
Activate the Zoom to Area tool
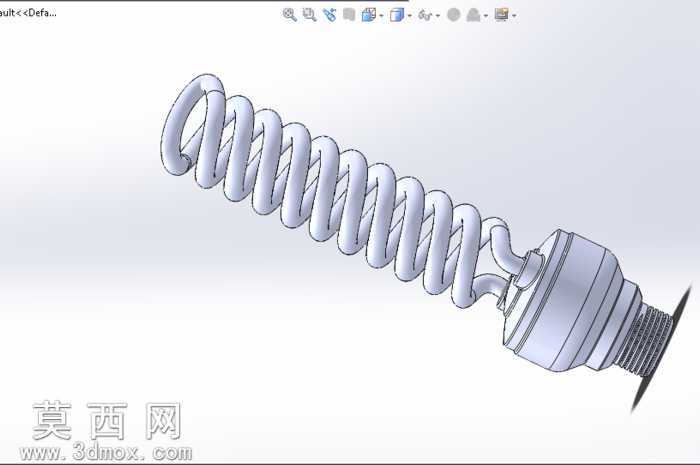(x=309, y=15)
